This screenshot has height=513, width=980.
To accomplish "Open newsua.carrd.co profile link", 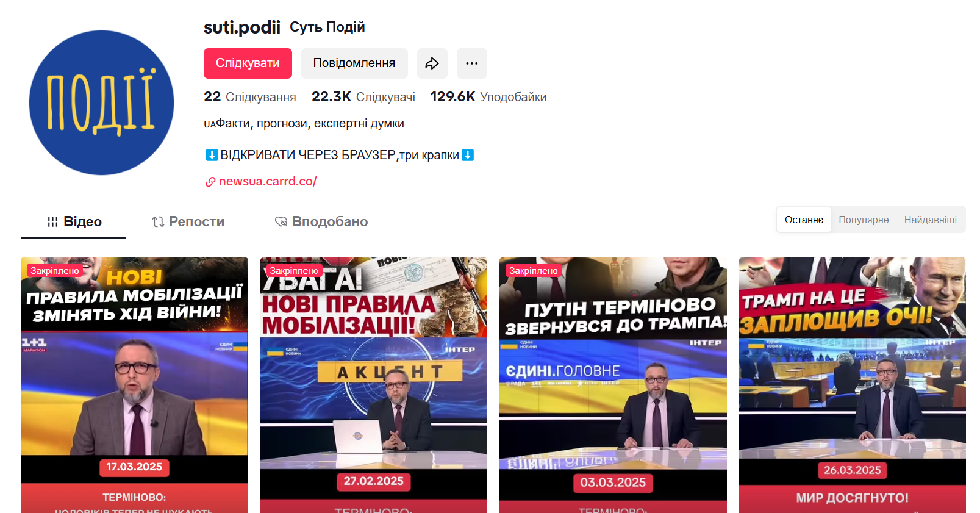I will click(268, 181).
